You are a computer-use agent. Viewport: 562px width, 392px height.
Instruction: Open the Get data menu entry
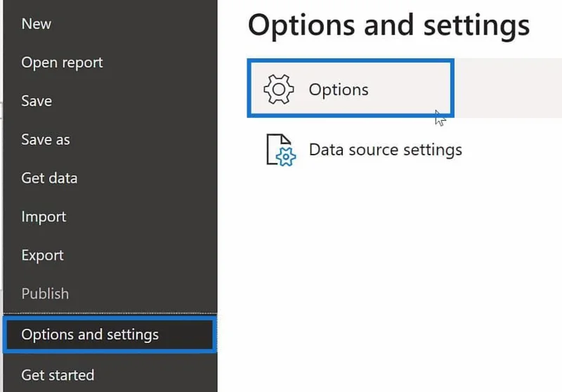(49, 178)
